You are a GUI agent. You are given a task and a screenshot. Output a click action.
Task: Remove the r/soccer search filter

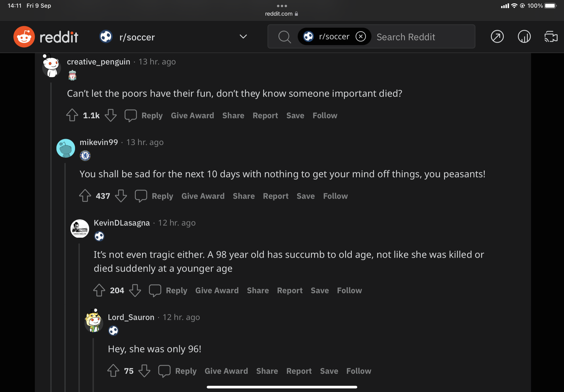pyautogui.click(x=360, y=37)
